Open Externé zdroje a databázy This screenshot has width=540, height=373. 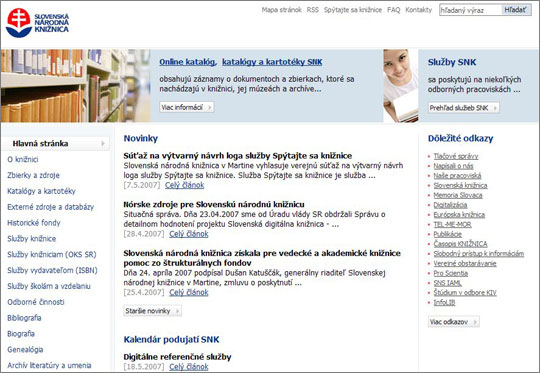(x=51, y=207)
